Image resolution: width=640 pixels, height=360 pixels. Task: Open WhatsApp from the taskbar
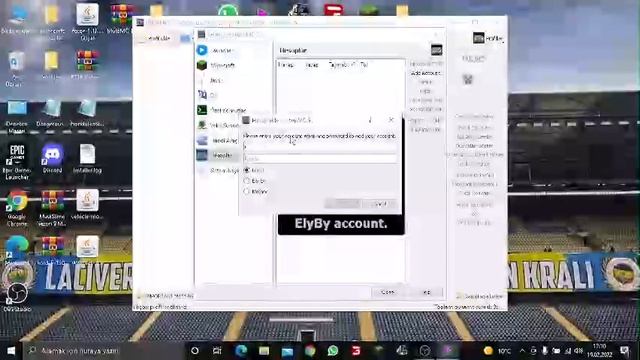(x=333, y=351)
